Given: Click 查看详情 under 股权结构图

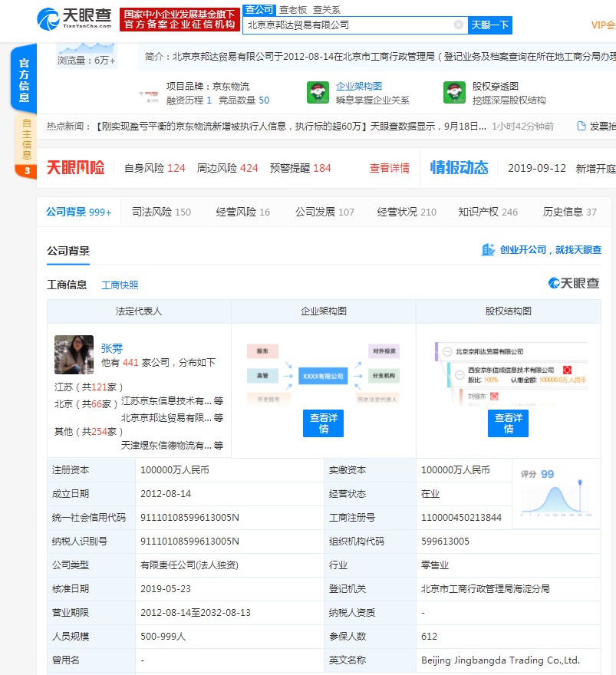Looking at the screenshot, I should [508, 423].
